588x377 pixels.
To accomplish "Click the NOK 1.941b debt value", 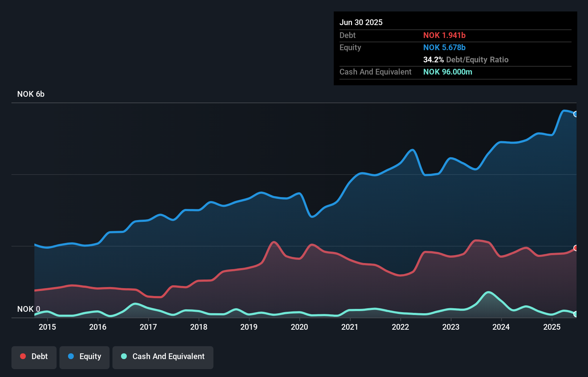I will 444,35.
